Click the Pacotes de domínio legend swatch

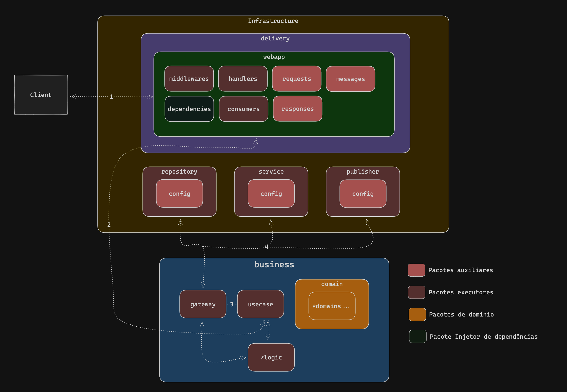pos(417,314)
